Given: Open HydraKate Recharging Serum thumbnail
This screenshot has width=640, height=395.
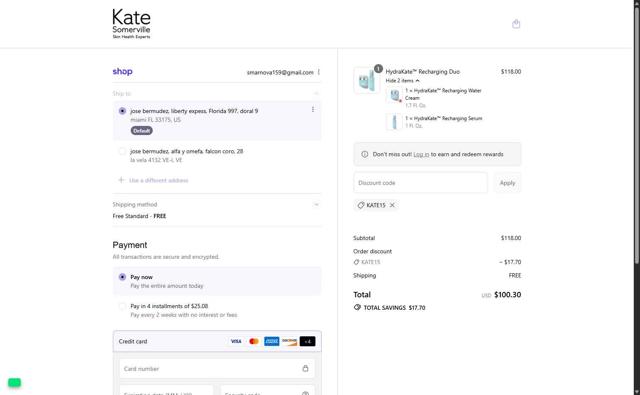Looking at the screenshot, I should click(x=394, y=122).
